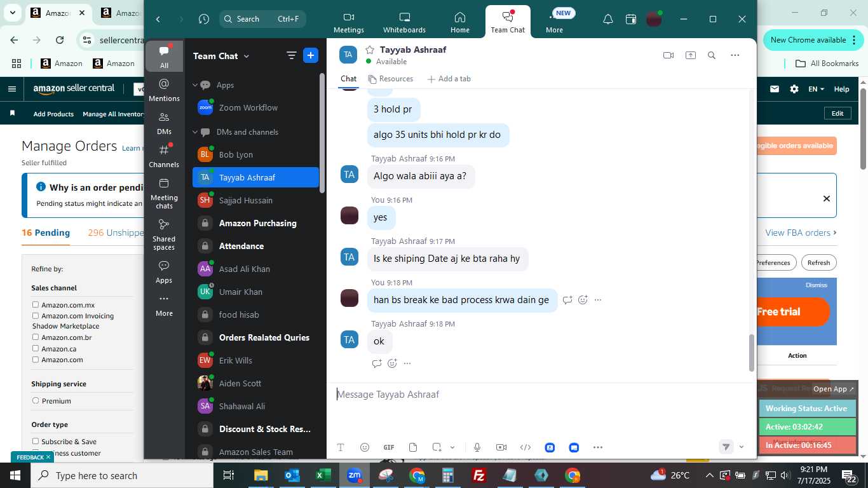This screenshot has height=488, width=868.
Task: Compose new chat with plus button
Action: pyautogui.click(x=311, y=55)
